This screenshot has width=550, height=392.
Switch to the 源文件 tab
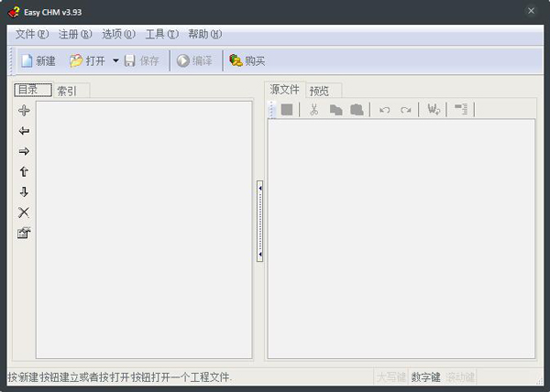point(284,90)
